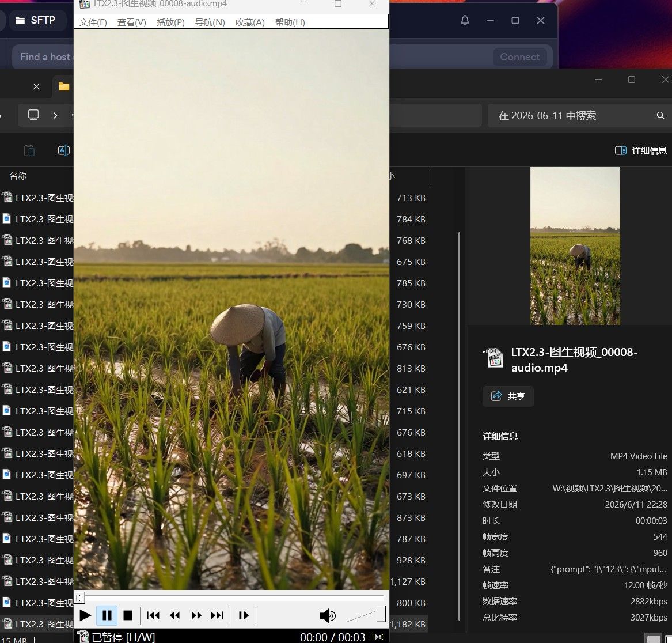Click the media player title bar app icon

click(85, 4)
